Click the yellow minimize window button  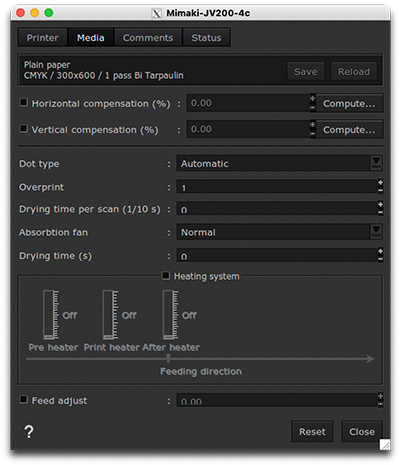click(x=35, y=13)
